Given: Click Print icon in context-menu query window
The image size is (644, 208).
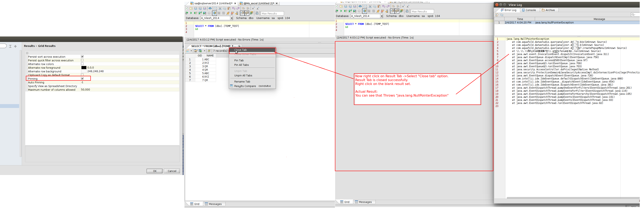Looking at the screenshot, I should point(210,9).
